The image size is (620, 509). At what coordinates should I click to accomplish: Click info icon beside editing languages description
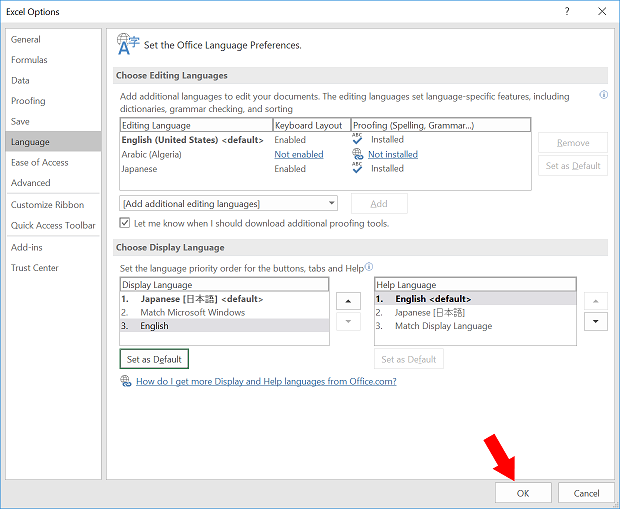click(x=603, y=95)
